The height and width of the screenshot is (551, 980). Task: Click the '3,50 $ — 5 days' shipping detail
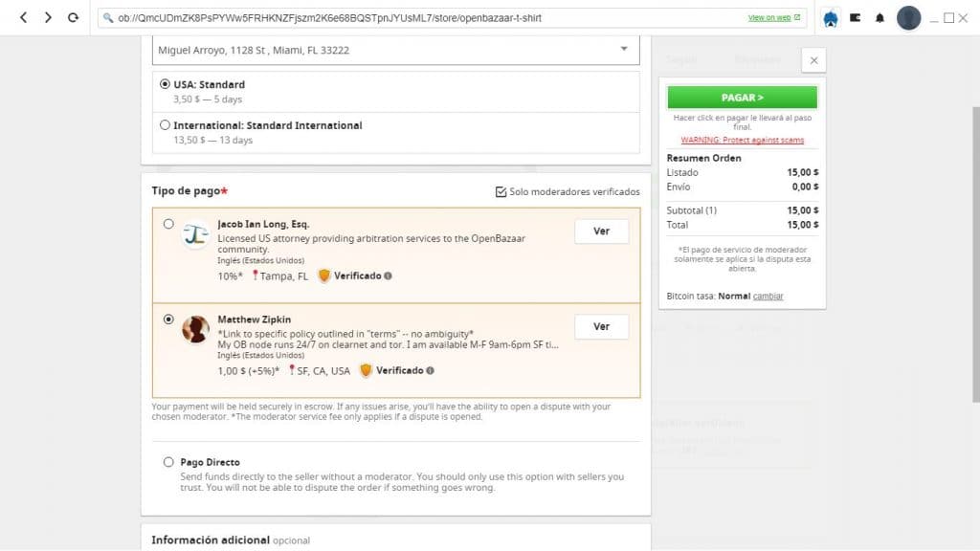coord(208,99)
